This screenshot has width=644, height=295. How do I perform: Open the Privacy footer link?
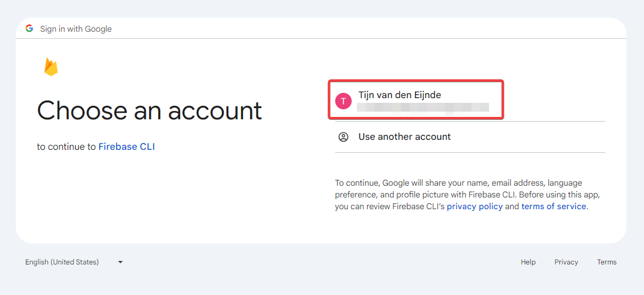coord(566,262)
